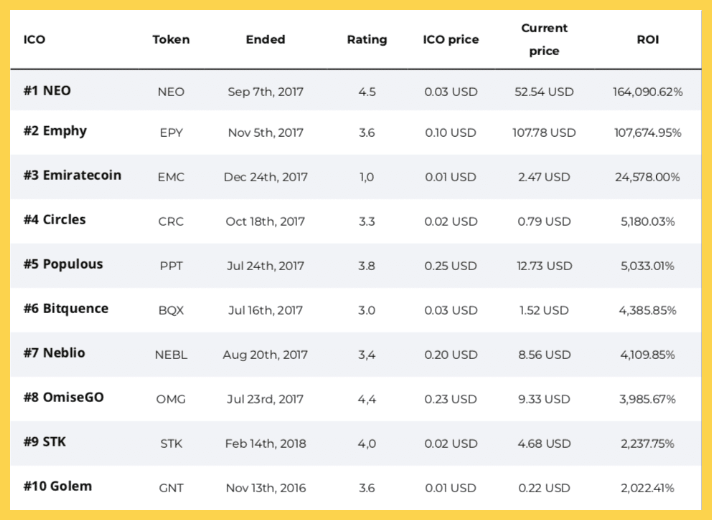712x520 pixels.
Task: Open the #8 OmiseGO listing
Action: coord(64,397)
